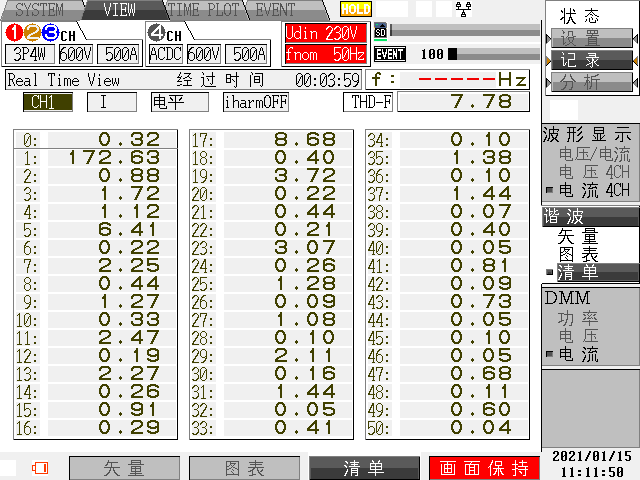Change the I measurement selector

[x=112, y=102]
